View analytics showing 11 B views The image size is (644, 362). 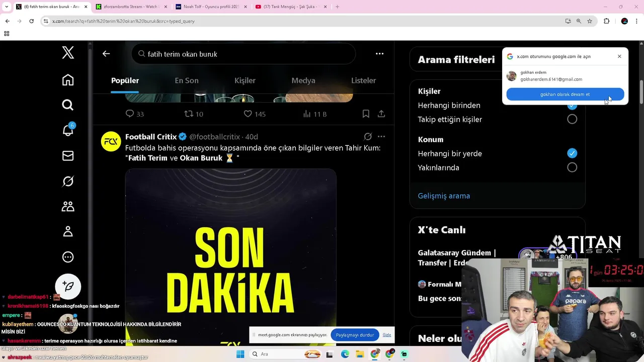[x=315, y=114]
